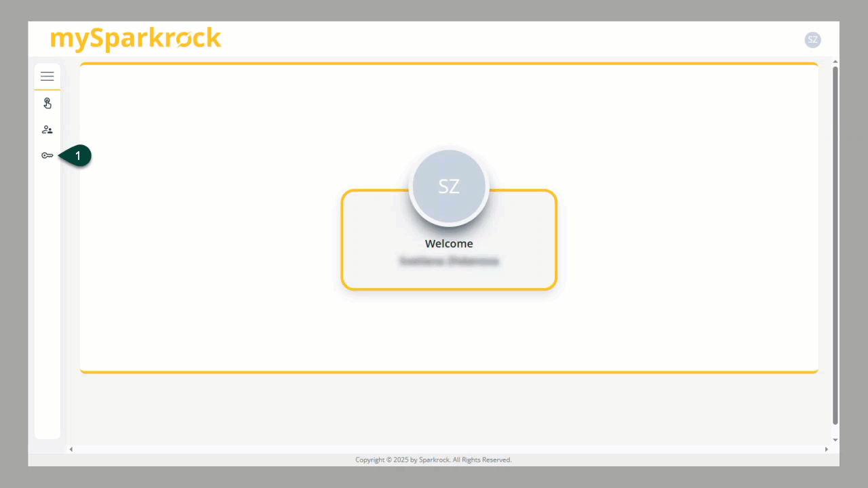Image resolution: width=868 pixels, height=488 pixels.
Task: Click the scroll up arrow
Action: coord(835,62)
